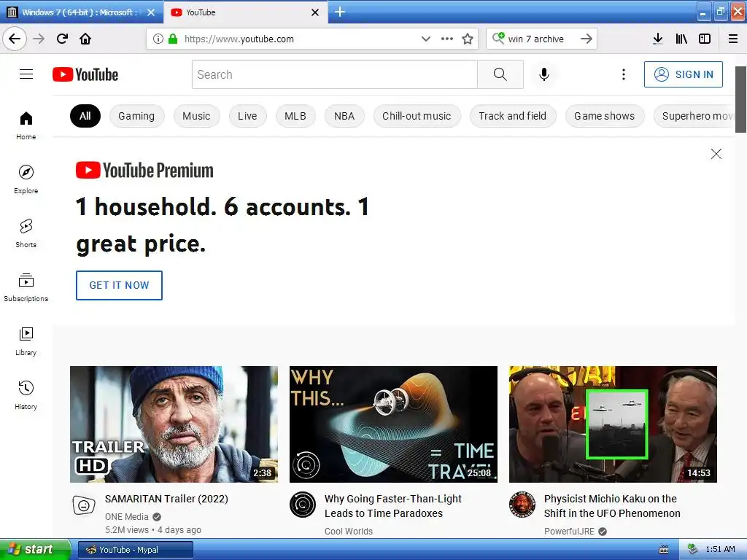Image resolution: width=747 pixels, height=560 pixels.
Task: Click the GET IT NOW button
Action: (x=119, y=285)
